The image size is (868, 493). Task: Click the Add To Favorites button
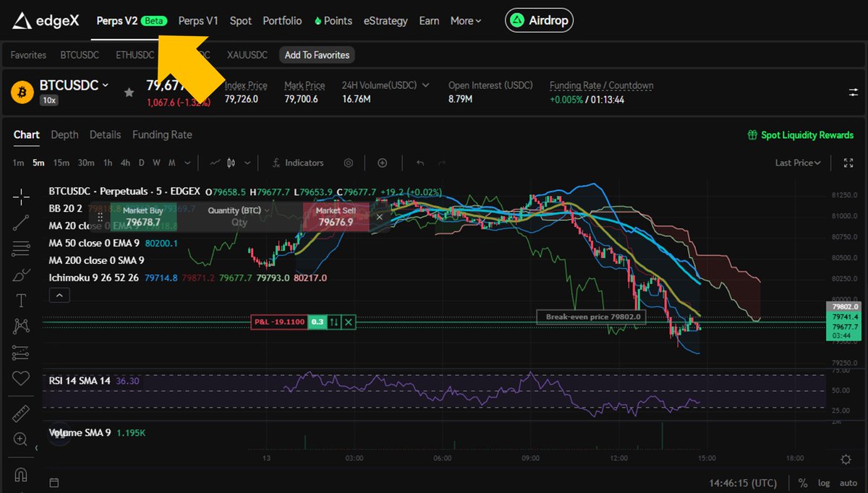pos(317,55)
